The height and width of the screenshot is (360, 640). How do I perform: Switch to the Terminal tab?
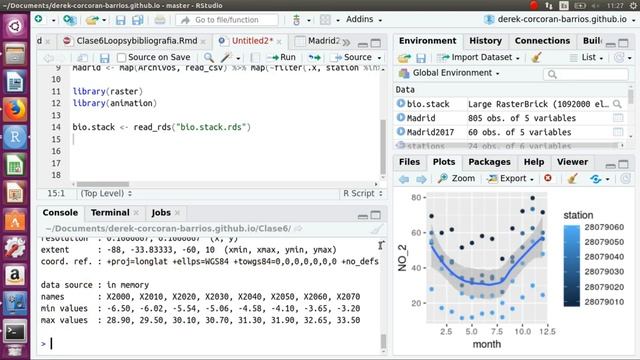(x=110, y=213)
